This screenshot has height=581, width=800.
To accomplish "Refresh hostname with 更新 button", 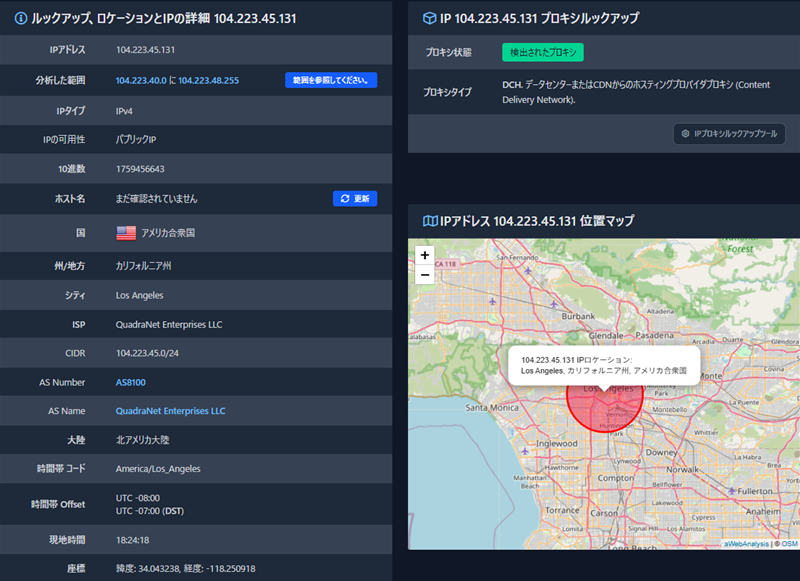I will pyautogui.click(x=355, y=198).
